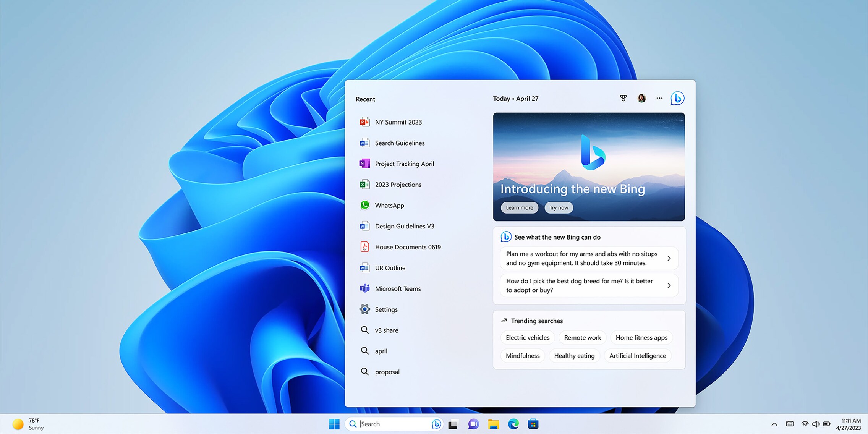Click the user profile avatar
The height and width of the screenshot is (434, 868).
(x=641, y=98)
